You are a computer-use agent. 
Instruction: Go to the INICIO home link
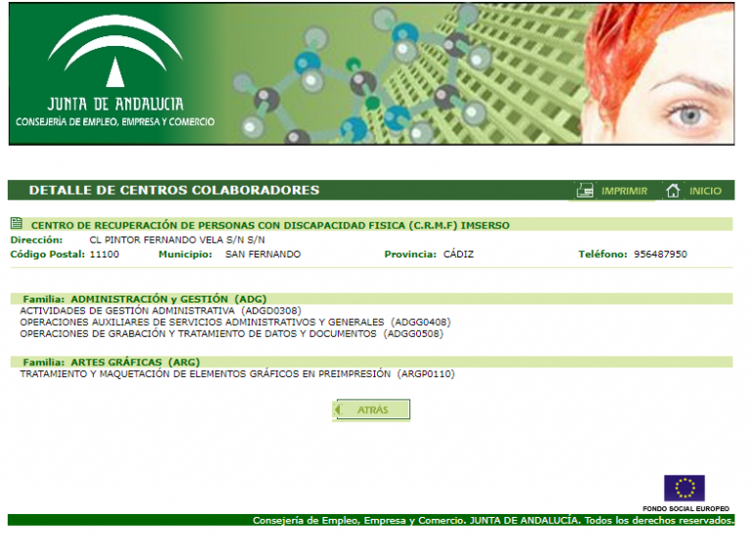click(x=705, y=191)
